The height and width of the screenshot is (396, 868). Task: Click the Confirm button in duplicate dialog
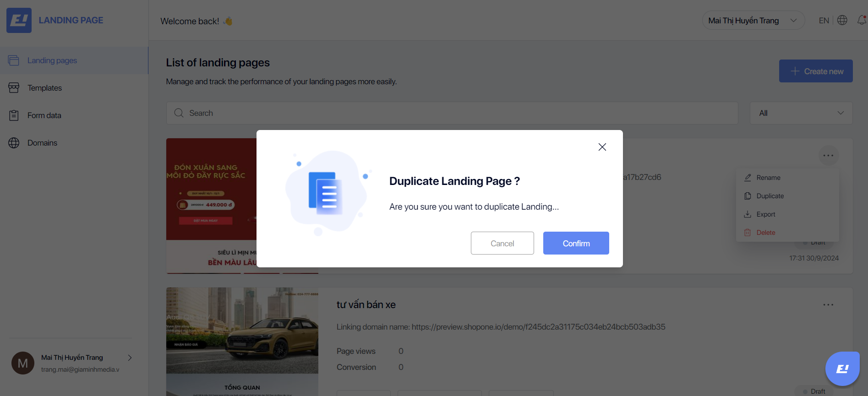[x=576, y=243]
